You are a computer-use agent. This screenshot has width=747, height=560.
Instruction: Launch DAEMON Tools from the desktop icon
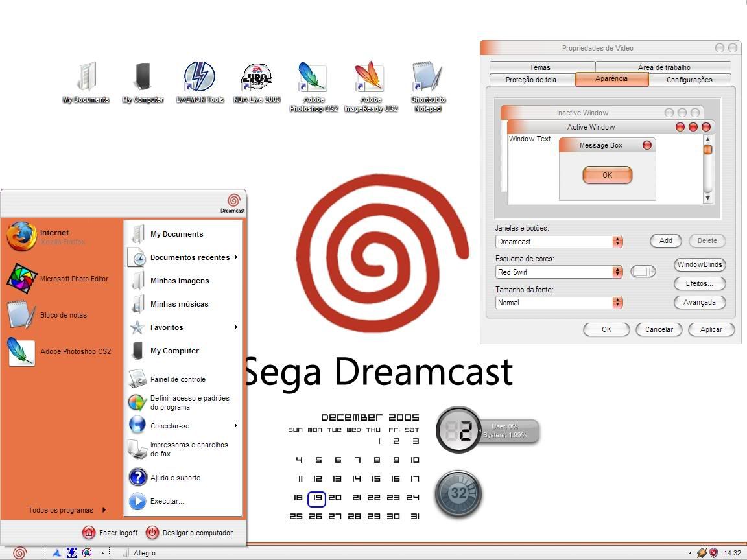tap(200, 82)
